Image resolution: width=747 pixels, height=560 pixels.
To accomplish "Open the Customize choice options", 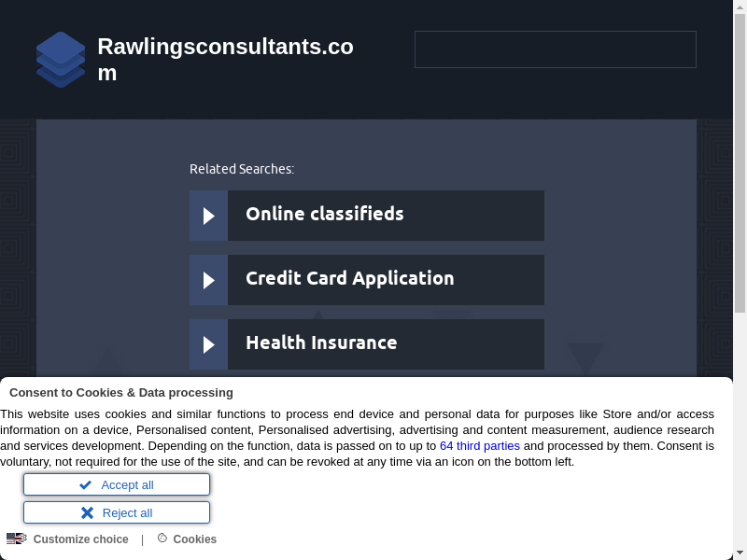I will click(80, 539).
